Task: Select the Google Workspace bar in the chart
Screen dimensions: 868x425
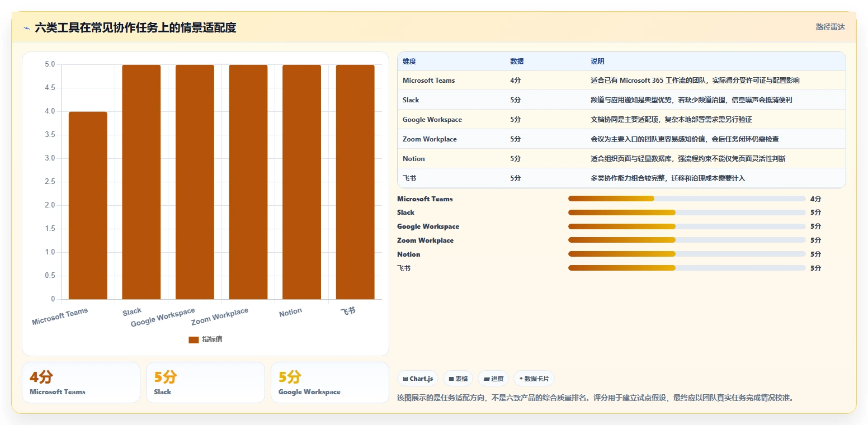Action: click(x=195, y=182)
